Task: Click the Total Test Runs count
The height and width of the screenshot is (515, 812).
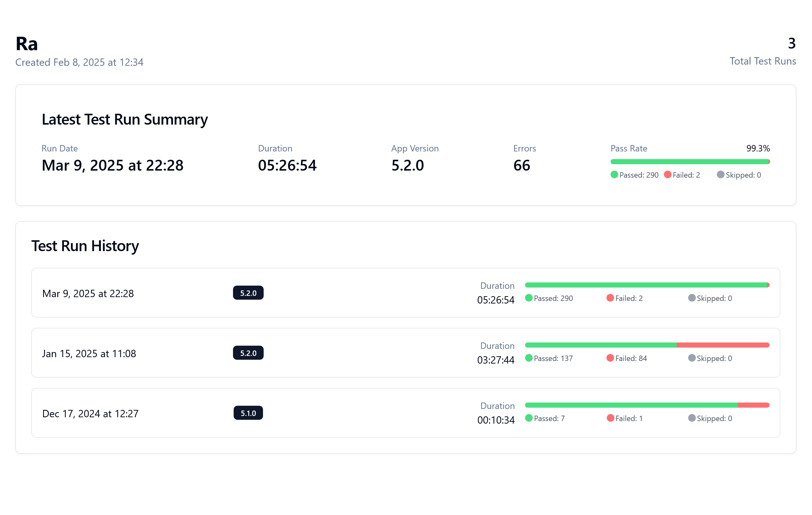Action: pyautogui.click(x=792, y=43)
